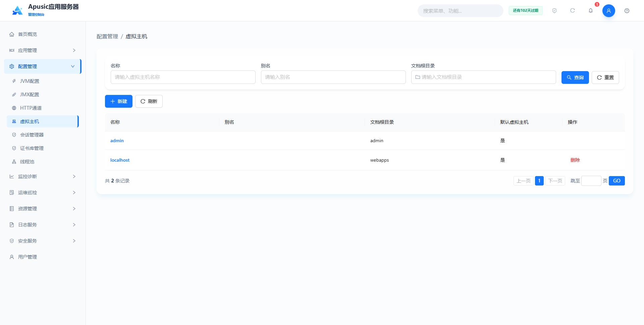Collapse the 配置管理 menu chevron

click(x=73, y=66)
